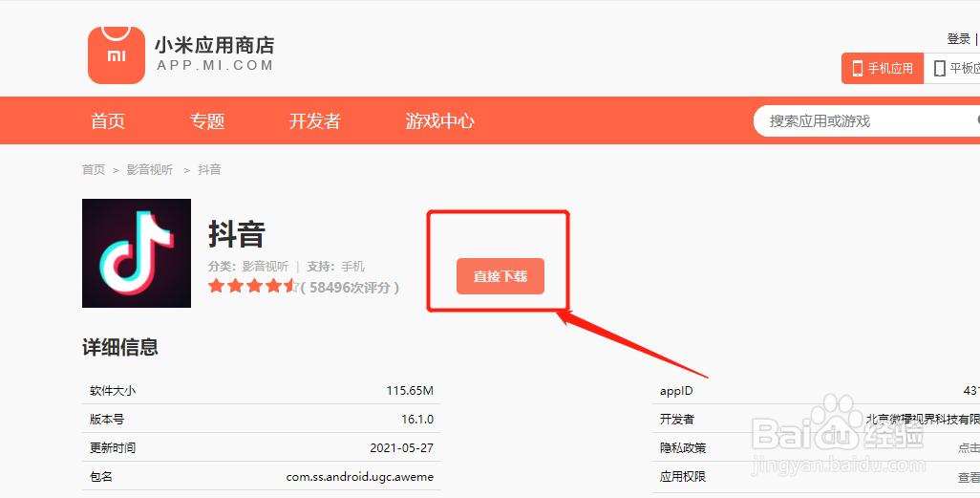
Task: Open the 开发者 navigation menu
Action: [x=314, y=120]
